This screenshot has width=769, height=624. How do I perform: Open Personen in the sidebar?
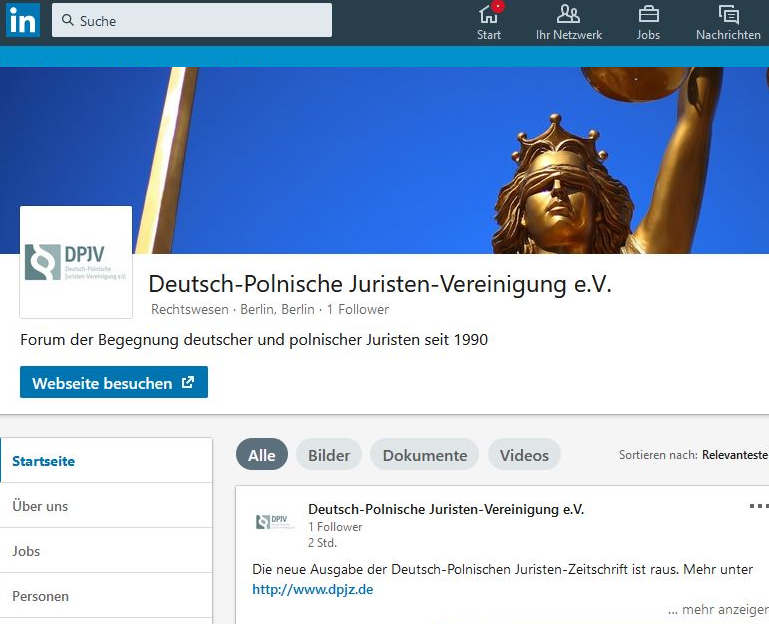tap(106, 596)
